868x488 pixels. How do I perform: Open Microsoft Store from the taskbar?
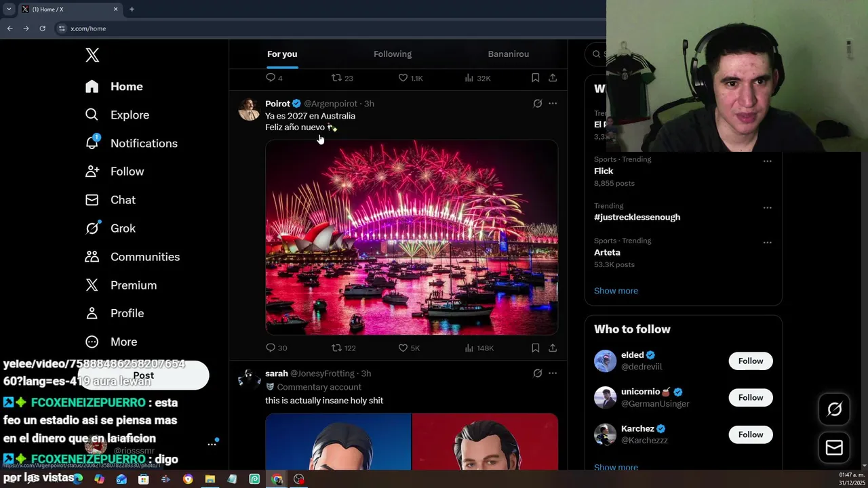click(x=143, y=479)
